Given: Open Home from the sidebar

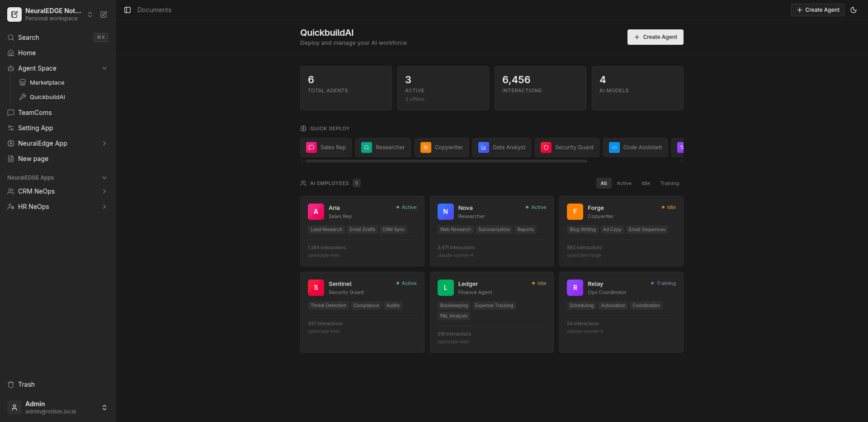Looking at the screenshot, I should (26, 53).
